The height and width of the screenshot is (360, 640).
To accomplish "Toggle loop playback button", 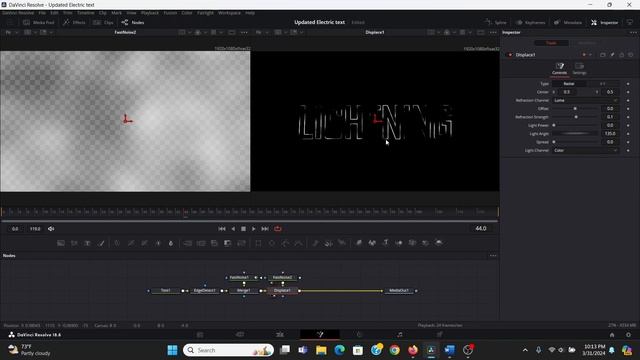I will pos(278,229).
